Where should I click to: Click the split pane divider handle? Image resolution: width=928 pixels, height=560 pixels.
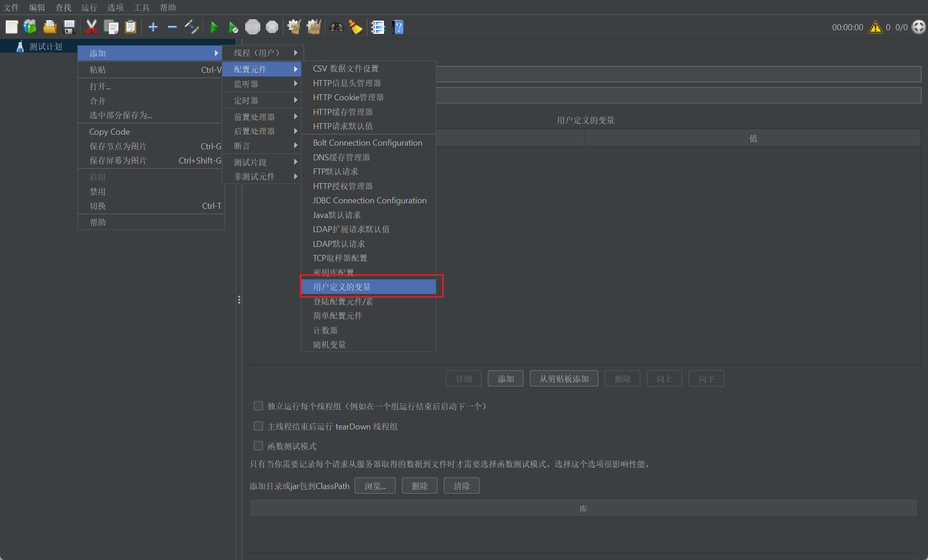239,300
